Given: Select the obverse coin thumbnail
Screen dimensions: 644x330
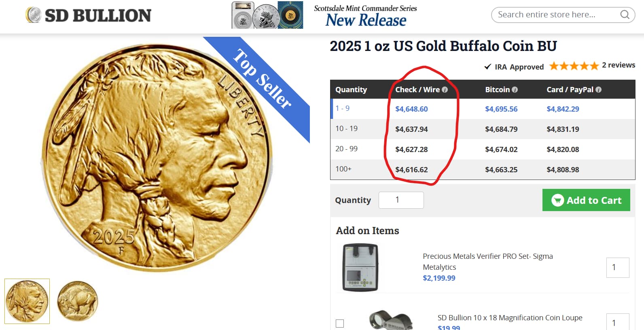Looking at the screenshot, I should tap(27, 301).
